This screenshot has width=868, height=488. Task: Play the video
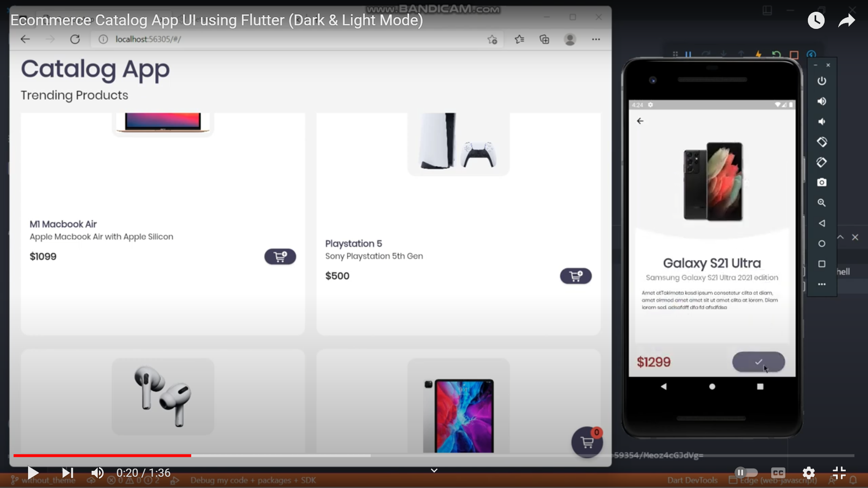point(33,473)
